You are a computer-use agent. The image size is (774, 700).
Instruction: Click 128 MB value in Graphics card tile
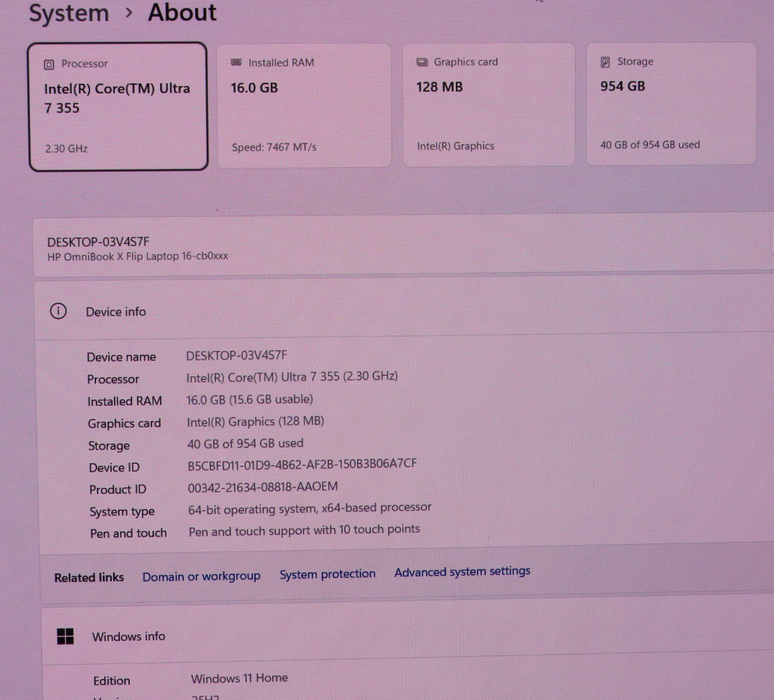click(x=440, y=87)
